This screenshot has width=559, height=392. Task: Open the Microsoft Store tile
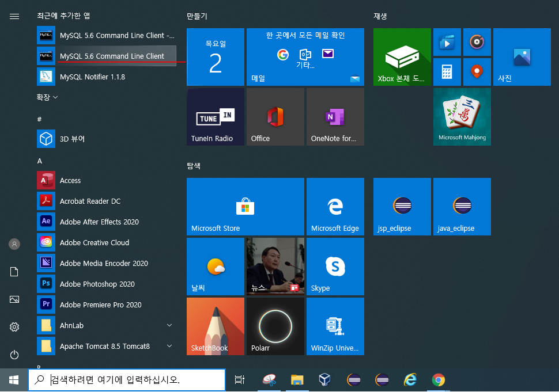[245, 207]
